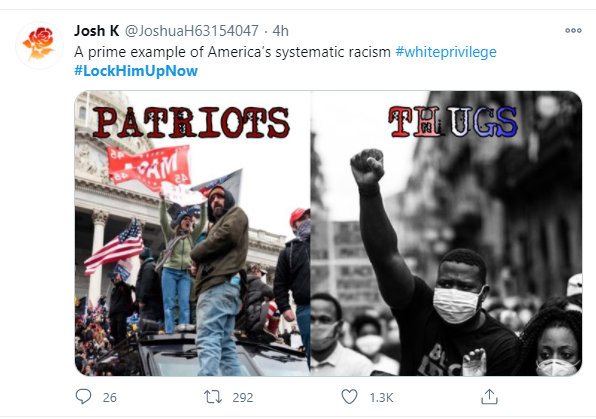Open the share upload icon

point(489,397)
